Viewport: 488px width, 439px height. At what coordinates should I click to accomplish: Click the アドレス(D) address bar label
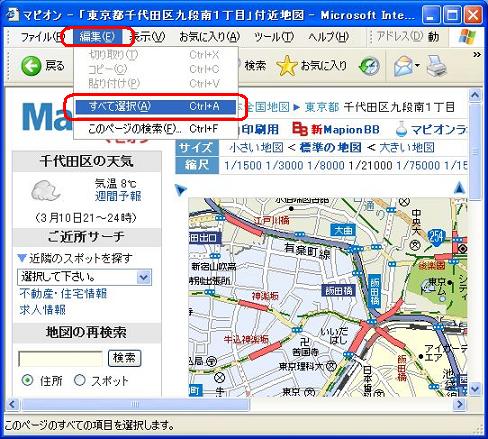400,36
